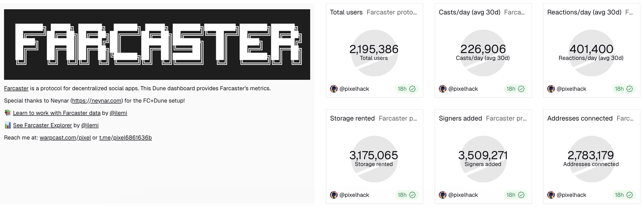Click the books emoji beside Learn Farcaster data
Image resolution: width=644 pixels, height=207 pixels.
tap(8, 113)
